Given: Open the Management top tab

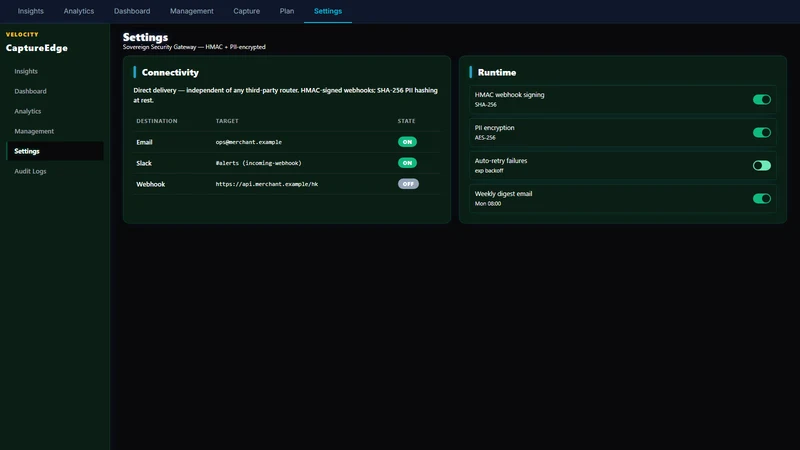Looking at the screenshot, I should tap(192, 11).
